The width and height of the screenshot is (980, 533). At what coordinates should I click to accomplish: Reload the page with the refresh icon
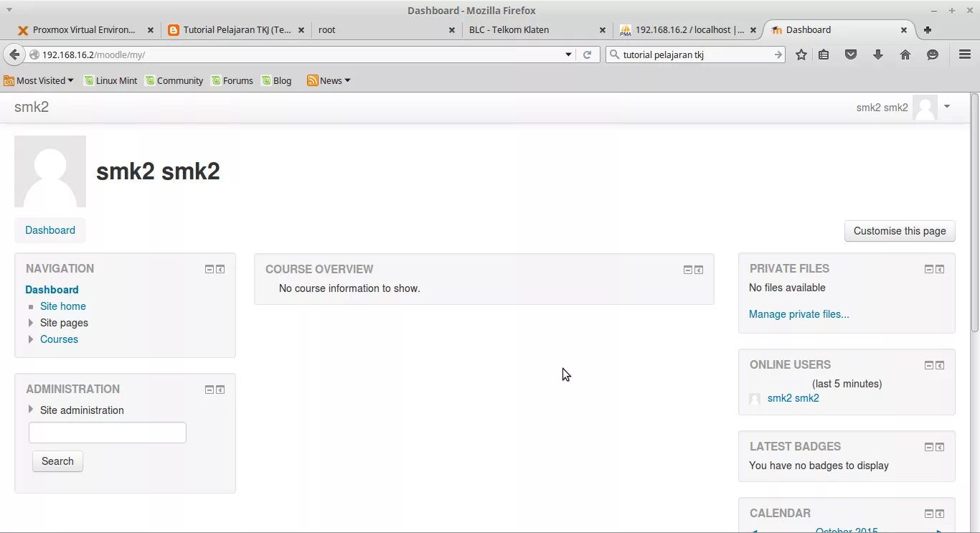pyautogui.click(x=587, y=55)
